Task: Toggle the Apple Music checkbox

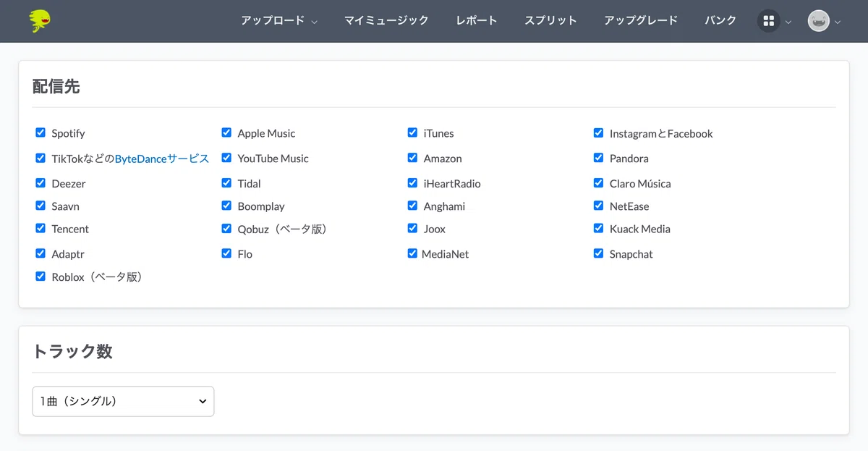Action: tap(226, 132)
